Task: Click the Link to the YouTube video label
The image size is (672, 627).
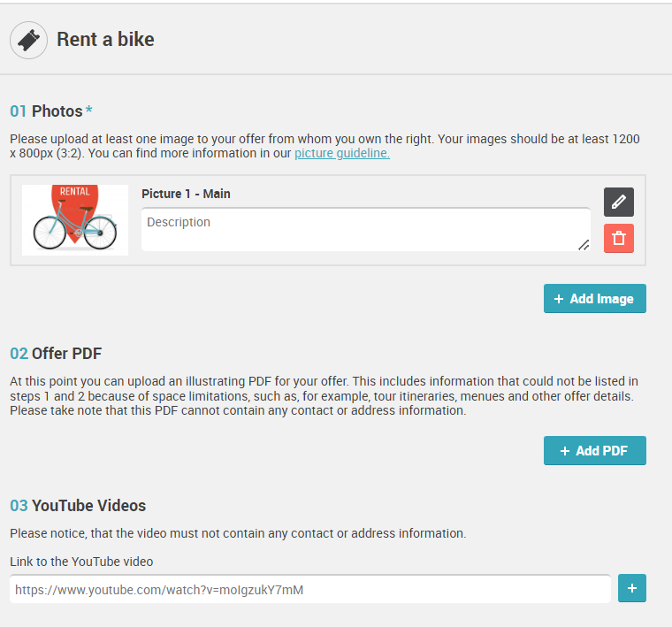Action: click(x=81, y=562)
